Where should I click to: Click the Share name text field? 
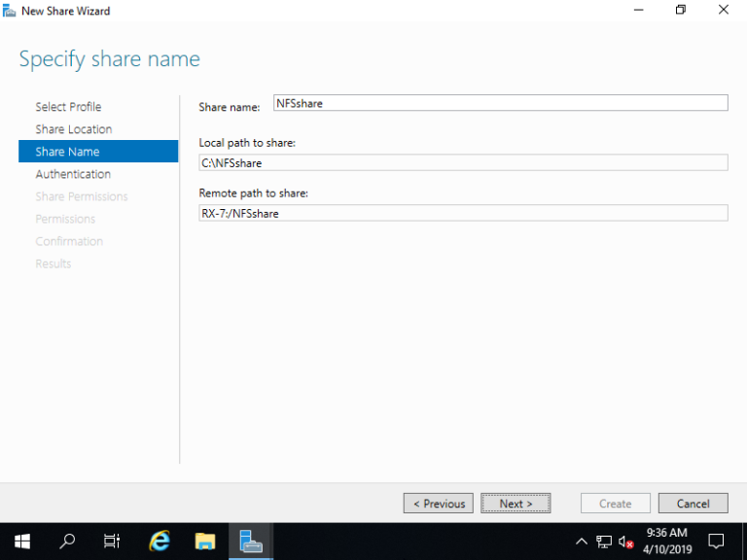[500, 103]
